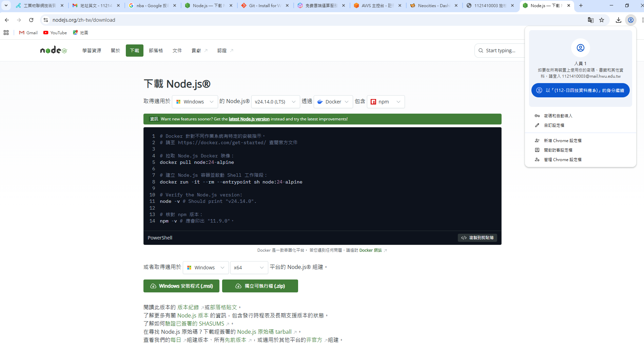
Task: Open 密碼和自動填入 from profile menu
Action: (x=558, y=116)
